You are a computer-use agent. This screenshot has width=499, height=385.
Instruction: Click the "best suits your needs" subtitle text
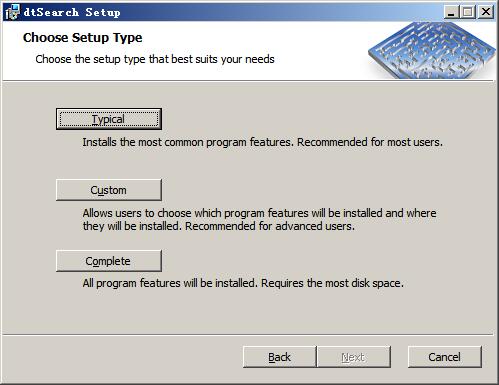coord(223,59)
